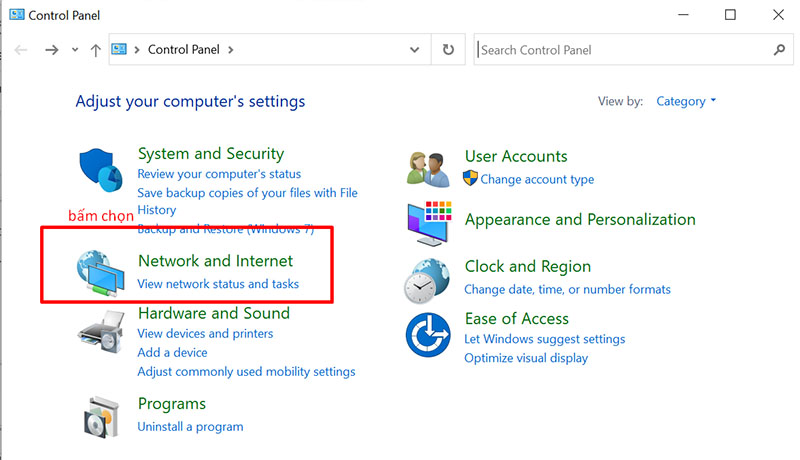Open the Hardware and Sound printer icon
The image size is (800, 460).
[x=101, y=332]
